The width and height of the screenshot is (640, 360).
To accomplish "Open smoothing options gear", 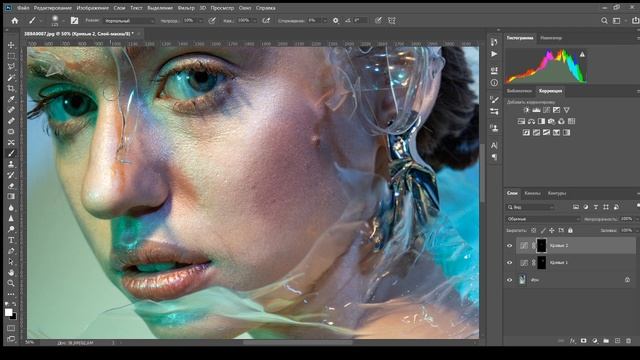I will (x=336, y=20).
